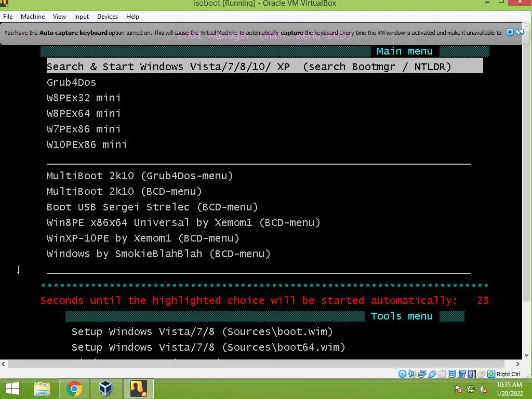Select 'WinXP-10PE by Xemom1 (BCD-menu)' entry

(x=143, y=238)
